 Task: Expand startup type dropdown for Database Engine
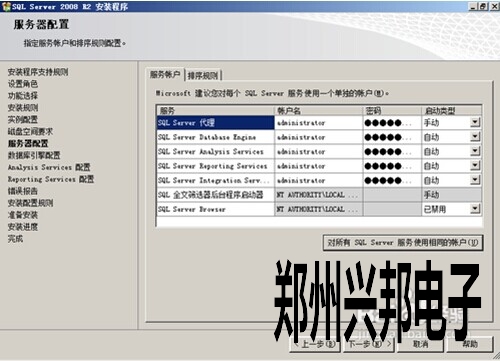[475, 137]
